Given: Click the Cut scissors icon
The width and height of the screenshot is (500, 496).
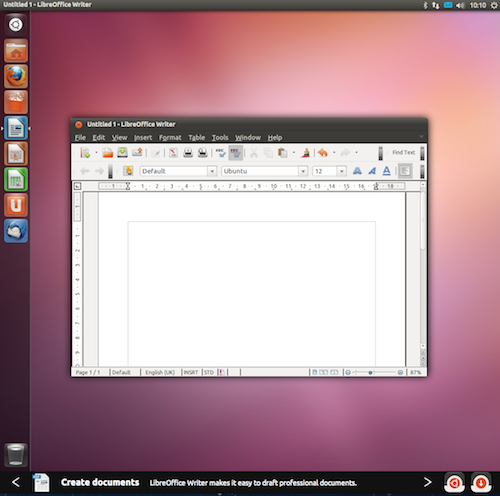Looking at the screenshot, I should pos(254,153).
